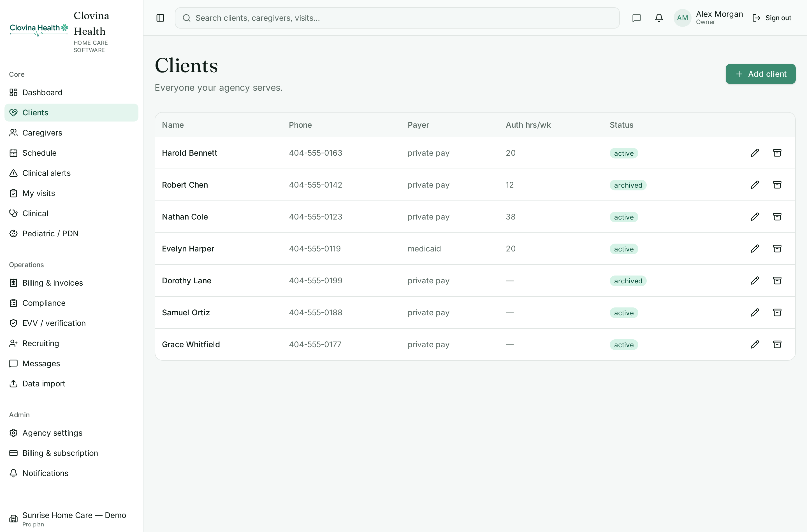Image resolution: width=807 pixels, height=532 pixels.
Task: Click the medicaid payer cell
Action: pyautogui.click(x=425, y=249)
